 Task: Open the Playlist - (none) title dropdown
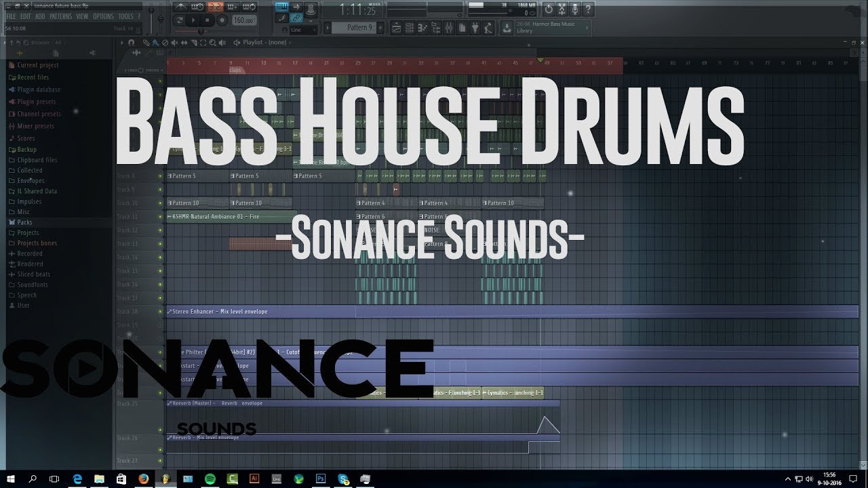264,43
